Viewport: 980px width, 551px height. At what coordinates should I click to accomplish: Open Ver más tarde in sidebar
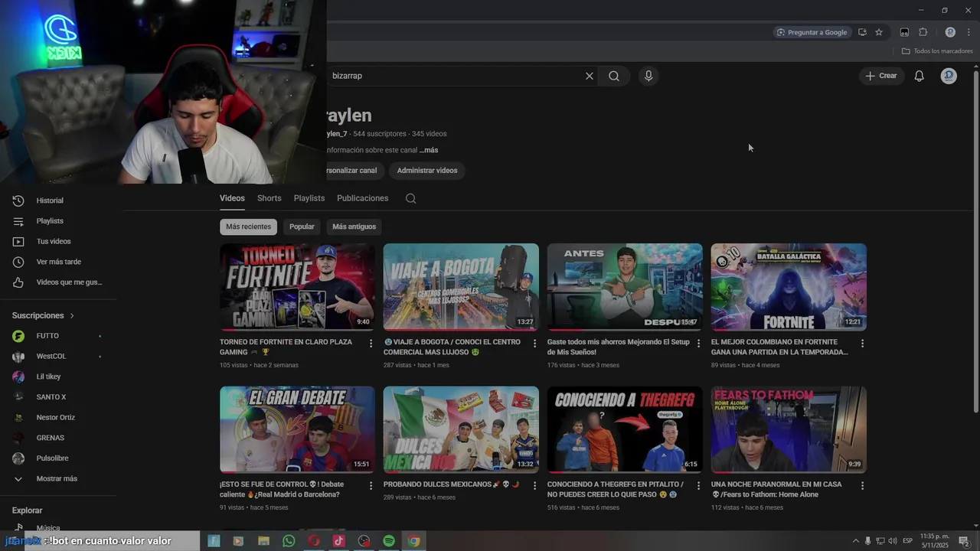(58, 262)
